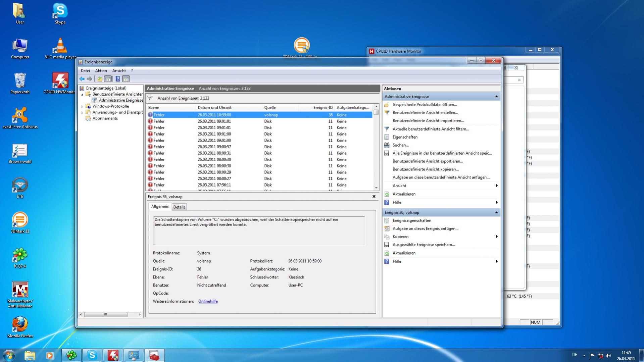
Task: Select the Disk error at 26.03.2011 08:00:31
Action: 259,153
